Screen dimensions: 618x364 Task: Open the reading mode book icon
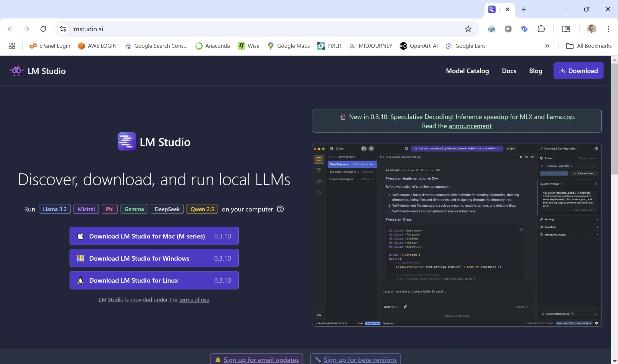pyautogui.click(x=566, y=29)
